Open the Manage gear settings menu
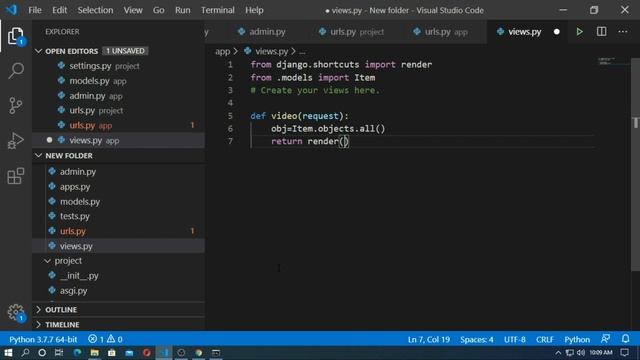 point(16,312)
